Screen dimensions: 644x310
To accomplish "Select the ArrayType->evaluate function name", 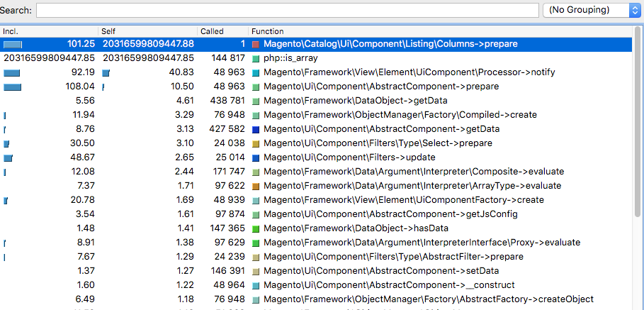I will 412,186.
